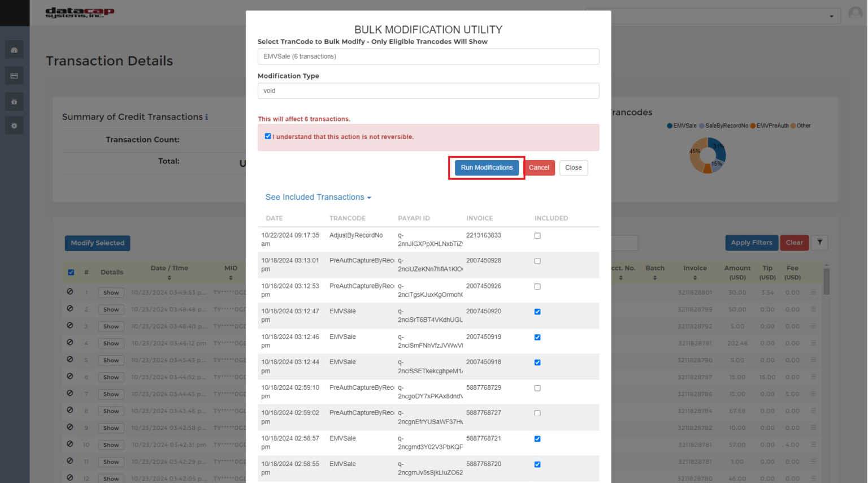Disable the select-all checkbox in the table header
This screenshot has height=483, width=868.
(x=71, y=272)
